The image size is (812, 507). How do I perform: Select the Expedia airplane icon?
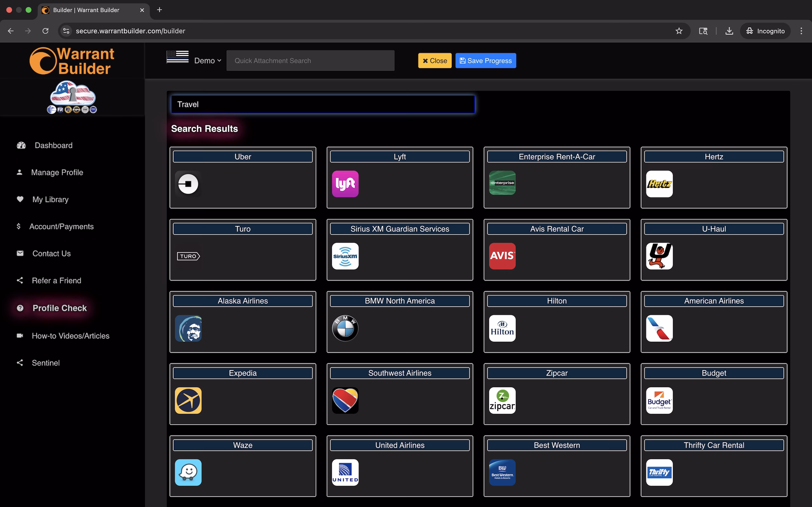(x=188, y=400)
